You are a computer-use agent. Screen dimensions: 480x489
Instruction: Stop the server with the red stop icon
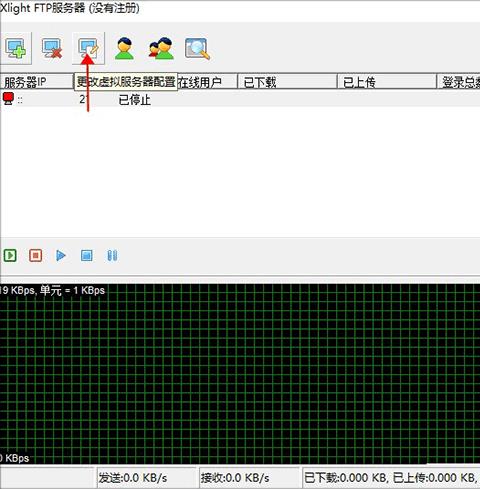[35, 256]
